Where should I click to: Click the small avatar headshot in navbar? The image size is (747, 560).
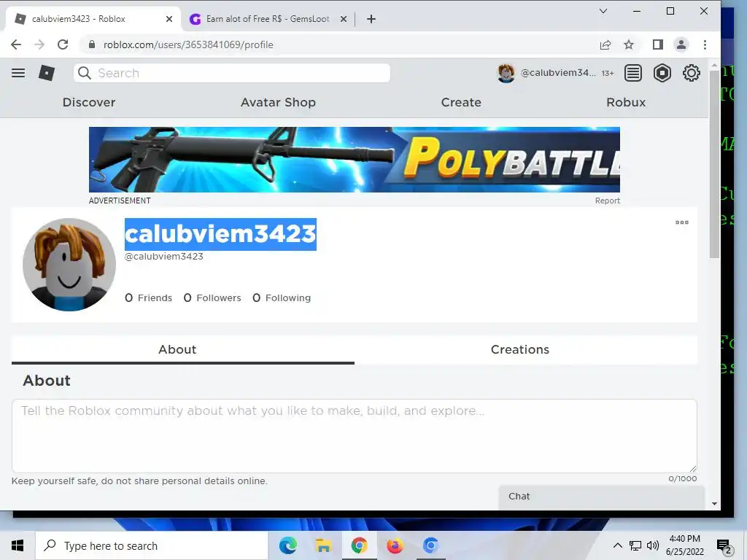[506, 73]
